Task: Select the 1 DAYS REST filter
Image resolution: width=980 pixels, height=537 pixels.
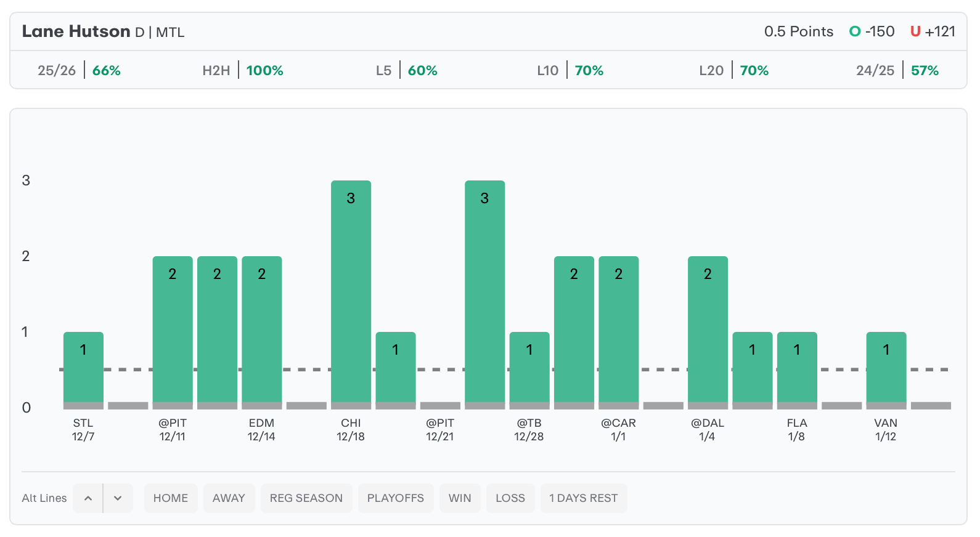Action: 583,498
